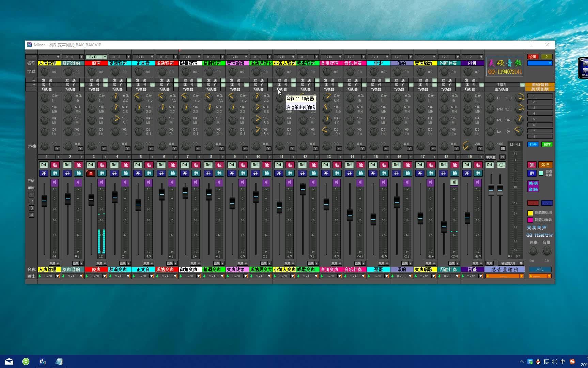Click the volume fader on track 1
Screen dimensions: 588x368
pyautogui.click(x=44, y=201)
